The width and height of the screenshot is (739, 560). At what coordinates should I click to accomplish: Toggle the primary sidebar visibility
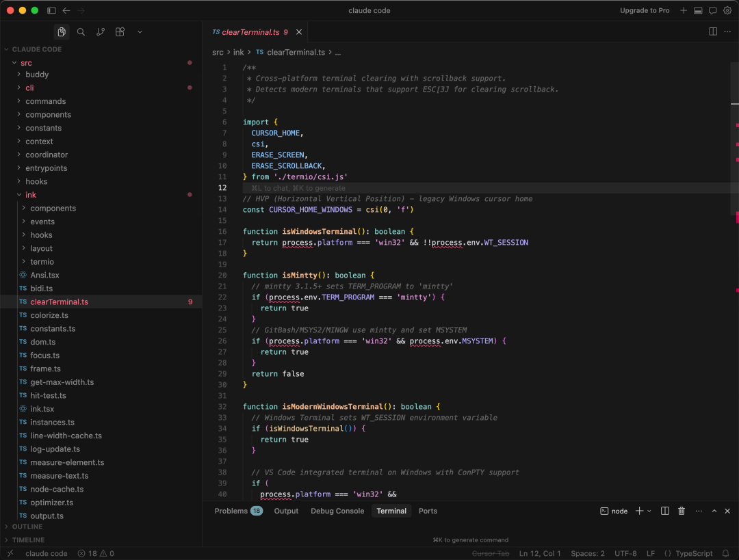point(51,11)
